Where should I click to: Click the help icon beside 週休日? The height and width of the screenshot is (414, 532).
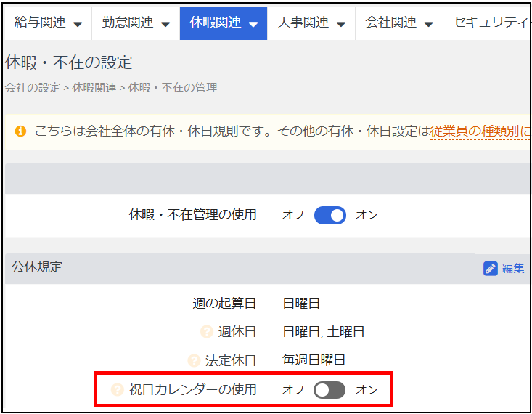point(207,332)
